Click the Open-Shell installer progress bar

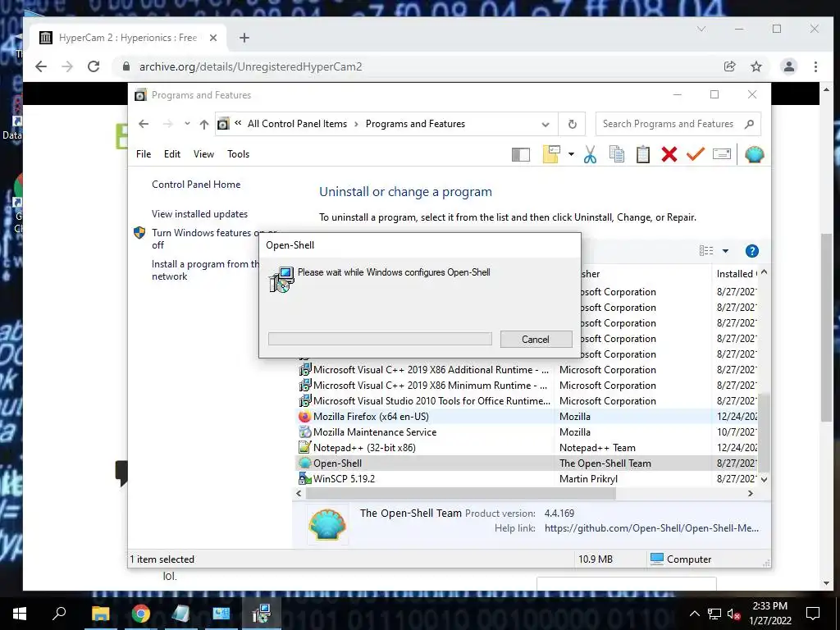click(380, 339)
